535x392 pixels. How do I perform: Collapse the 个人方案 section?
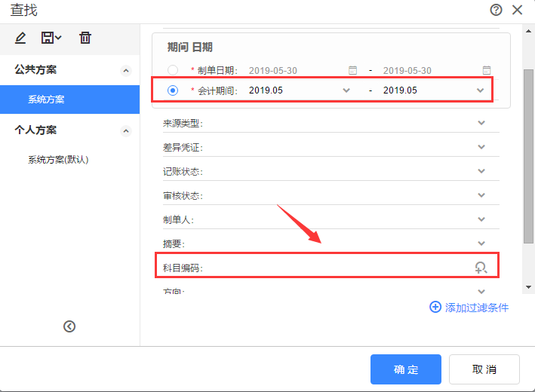[x=126, y=131]
